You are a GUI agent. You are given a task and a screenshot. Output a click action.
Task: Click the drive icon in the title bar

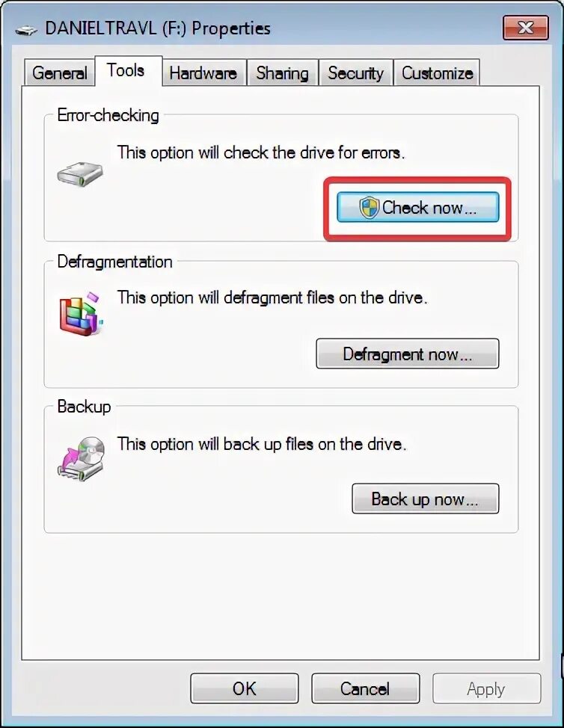click(x=26, y=30)
